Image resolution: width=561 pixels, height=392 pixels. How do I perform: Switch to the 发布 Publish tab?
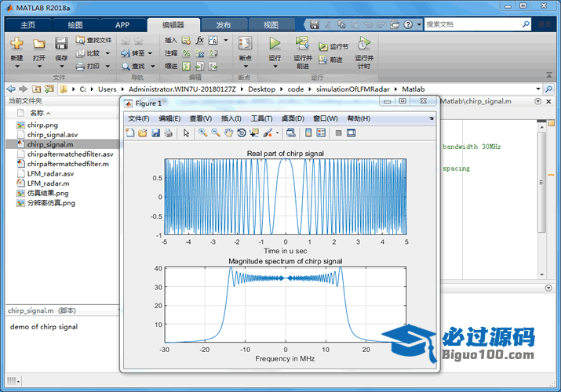224,24
